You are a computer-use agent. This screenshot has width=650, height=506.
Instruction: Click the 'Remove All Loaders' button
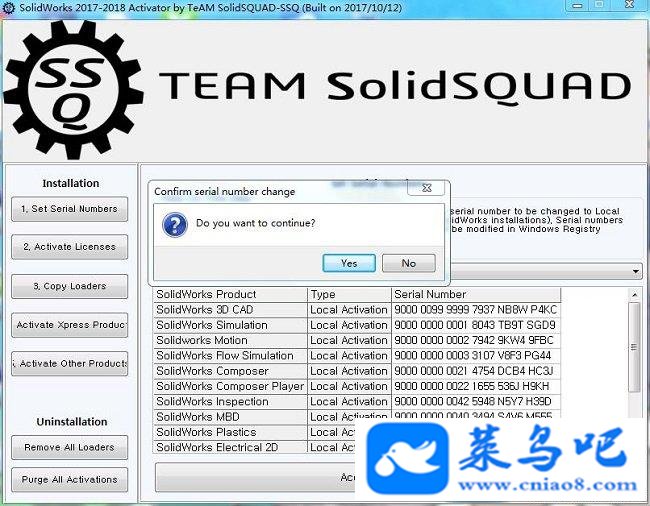[69, 447]
